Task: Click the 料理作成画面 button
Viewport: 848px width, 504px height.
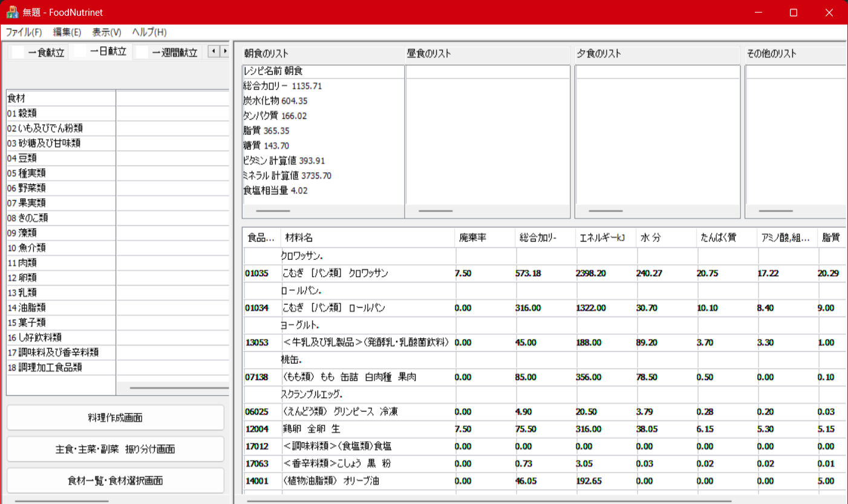Action: [115, 418]
